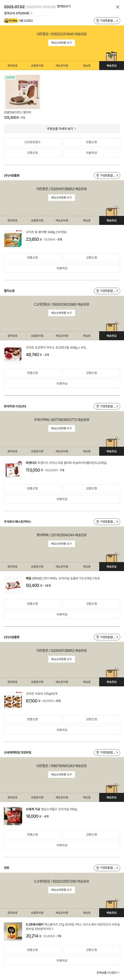Image resolution: width=124 pixels, height=980 pixels.
Task: Tap the 신세계 가공 영남스키틀즈 product image
Action: [x=13, y=816]
